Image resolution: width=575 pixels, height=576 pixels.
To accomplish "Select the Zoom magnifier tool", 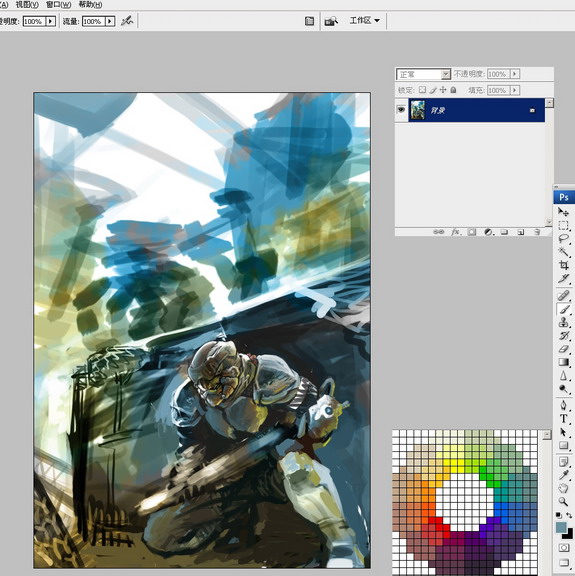I will point(563,501).
